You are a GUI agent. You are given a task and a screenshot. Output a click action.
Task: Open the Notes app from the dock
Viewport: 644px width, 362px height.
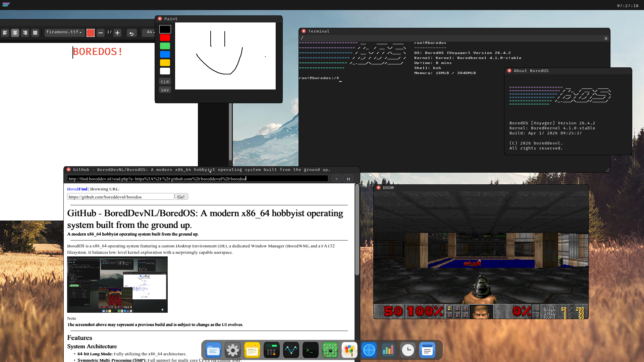click(x=252, y=350)
